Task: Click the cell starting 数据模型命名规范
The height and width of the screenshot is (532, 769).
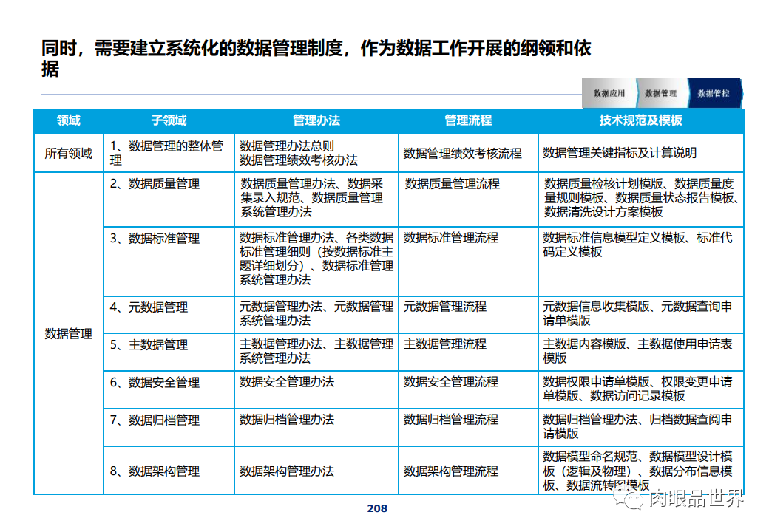Action: (x=640, y=470)
